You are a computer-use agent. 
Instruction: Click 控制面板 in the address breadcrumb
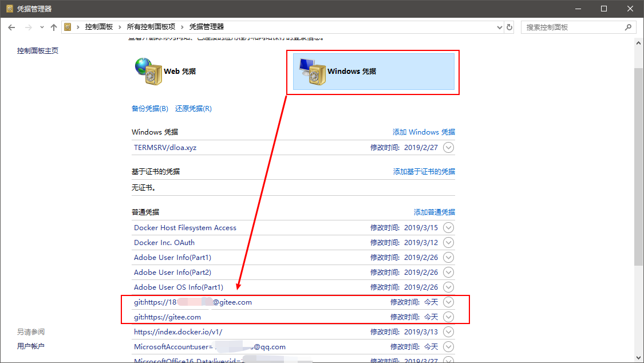point(98,27)
